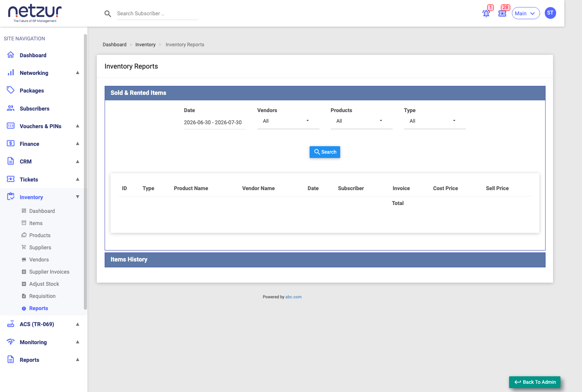Open Supplier Invoices menu item
Viewport: 582px width, 392px height.
[x=49, y=272]
